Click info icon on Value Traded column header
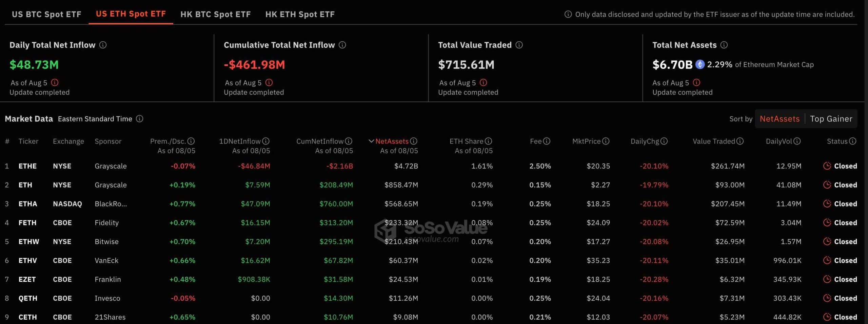This screenshot has width=868, height=324. click(740, 141)
